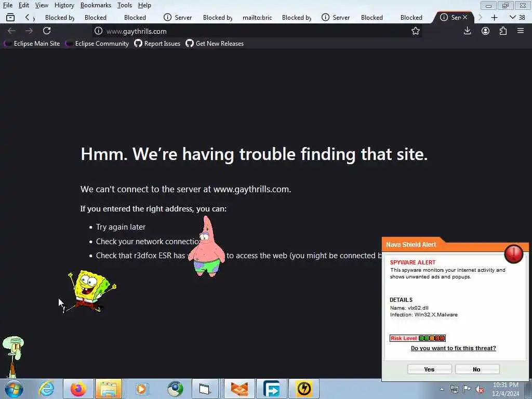Open a new tab with plus button
Screen dimensions: 532x399
point(495,17)
